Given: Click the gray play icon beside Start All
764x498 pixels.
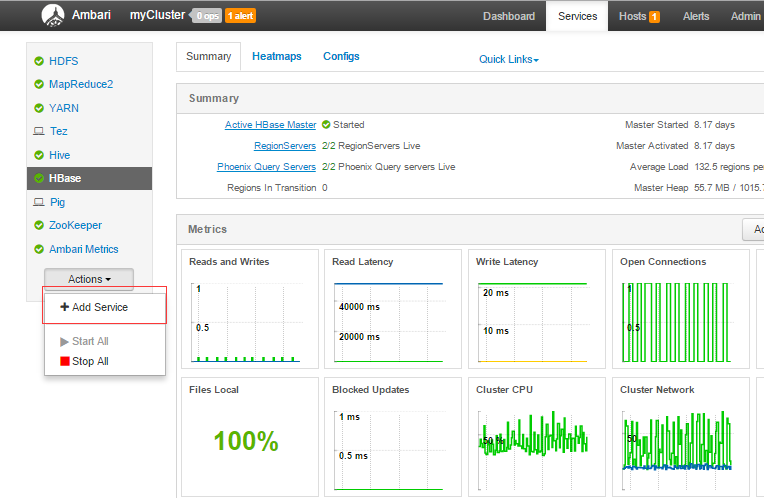Looking at the screenshot, I should (64, 342).
